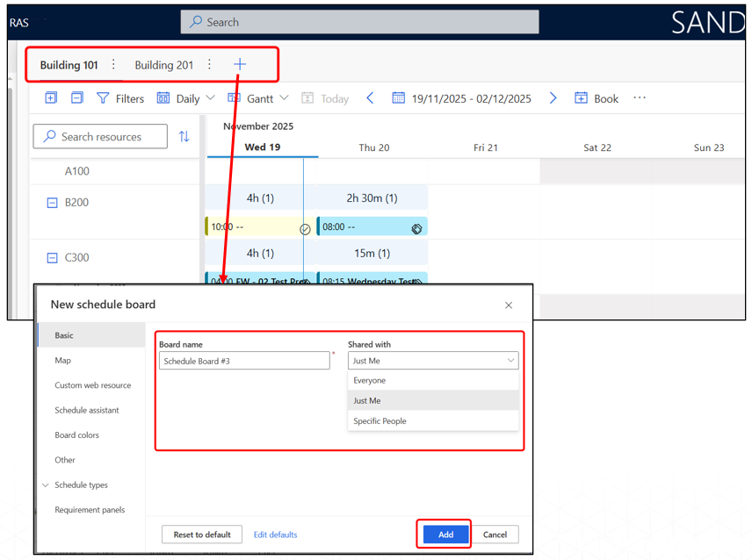The width and height of the screenshot is (752, 560).
Task: Open the Filters funnel option
Action: point(120,98)
